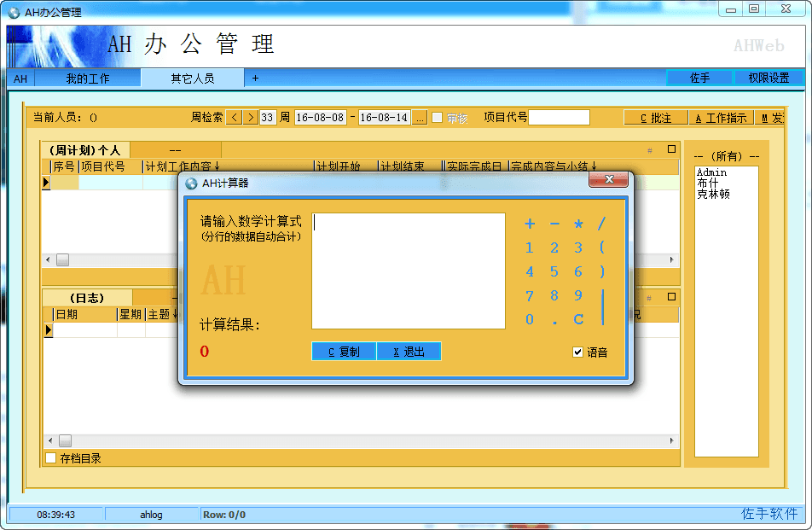Enable the 存档目录 checkbox at bottom left
Viewport: 812px width, 530px height.
pyautogui.click(x=49, y=458)
